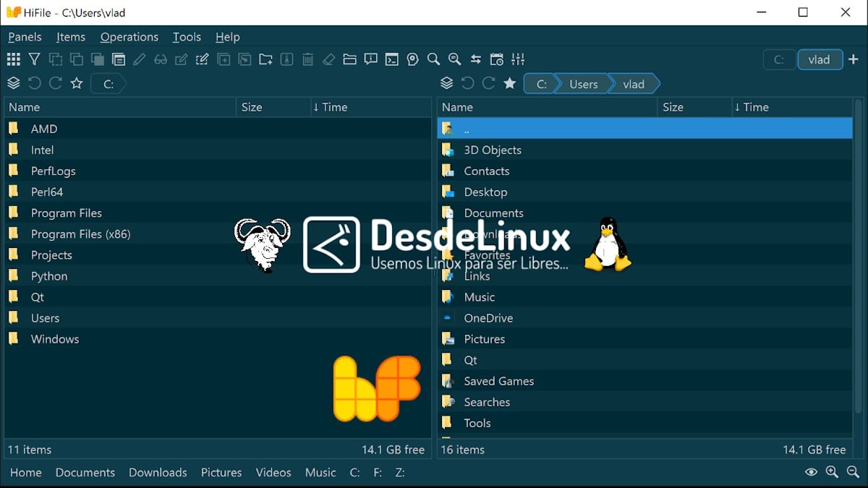Add a new tab with plus button
Viewport: 868px width, 488px height.
(x=854, y=60)
